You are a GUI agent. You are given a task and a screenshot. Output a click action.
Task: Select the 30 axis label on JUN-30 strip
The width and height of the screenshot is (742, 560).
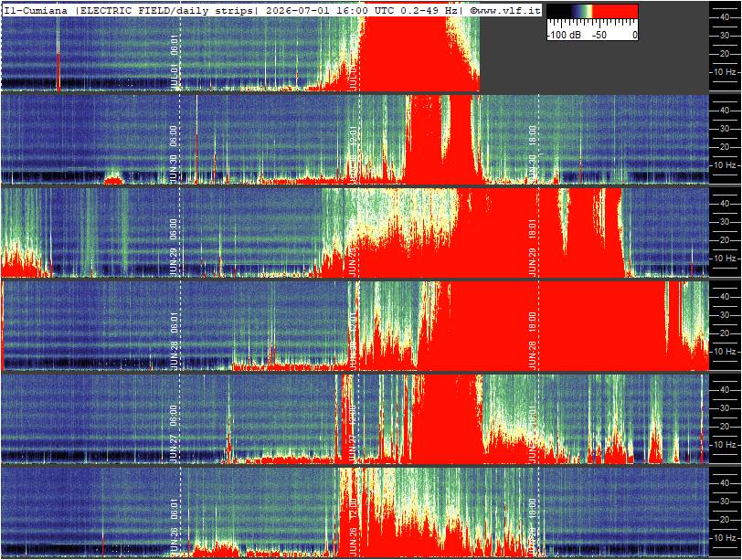pyautogui.click(x=725, y=129)
